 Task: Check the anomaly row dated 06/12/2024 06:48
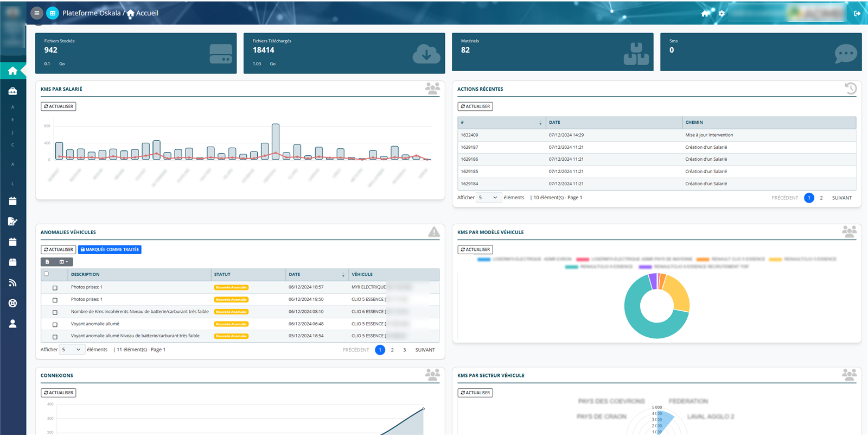click(x=55, y=324)
